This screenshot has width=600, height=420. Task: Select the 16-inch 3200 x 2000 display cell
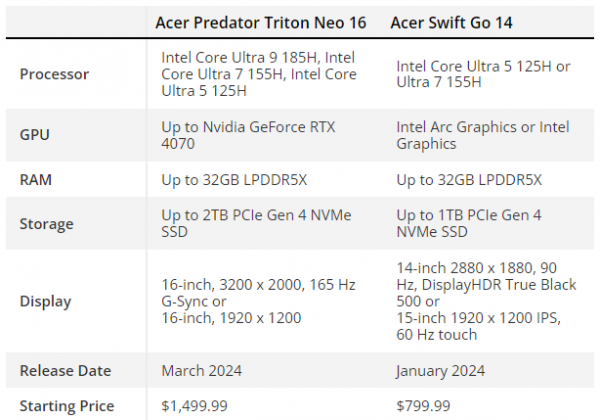coord(258,301)
